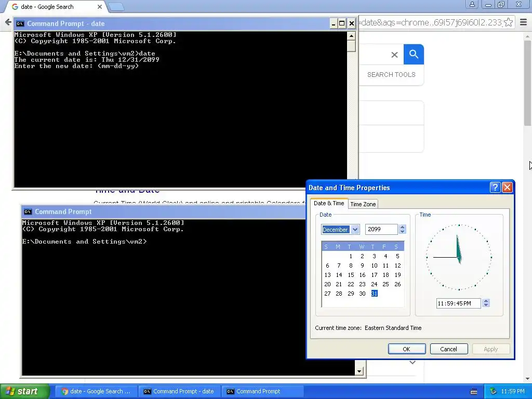Screen dimensions: 532x399
Task: Bookmark page with the star icon
Action: (508, 22)
